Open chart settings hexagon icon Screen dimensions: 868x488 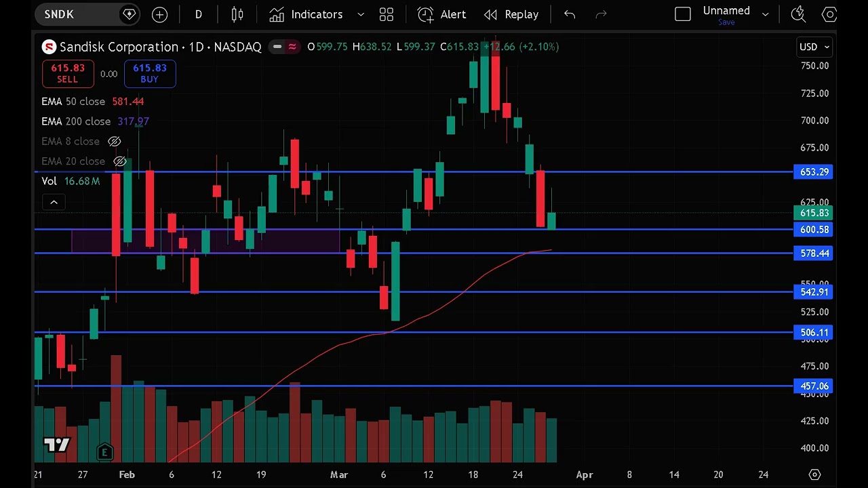pyautogui.click(x=829, y=14)
